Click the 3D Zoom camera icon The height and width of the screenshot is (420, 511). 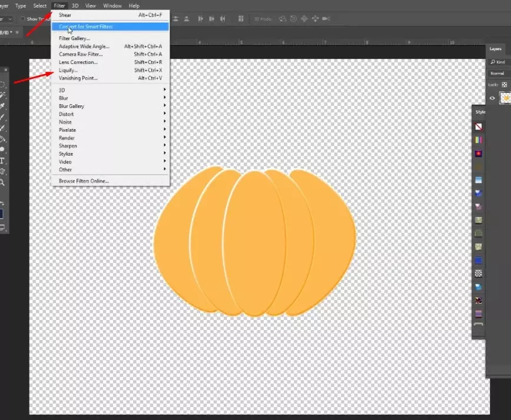pyautogui.click(x=326, y=19)
